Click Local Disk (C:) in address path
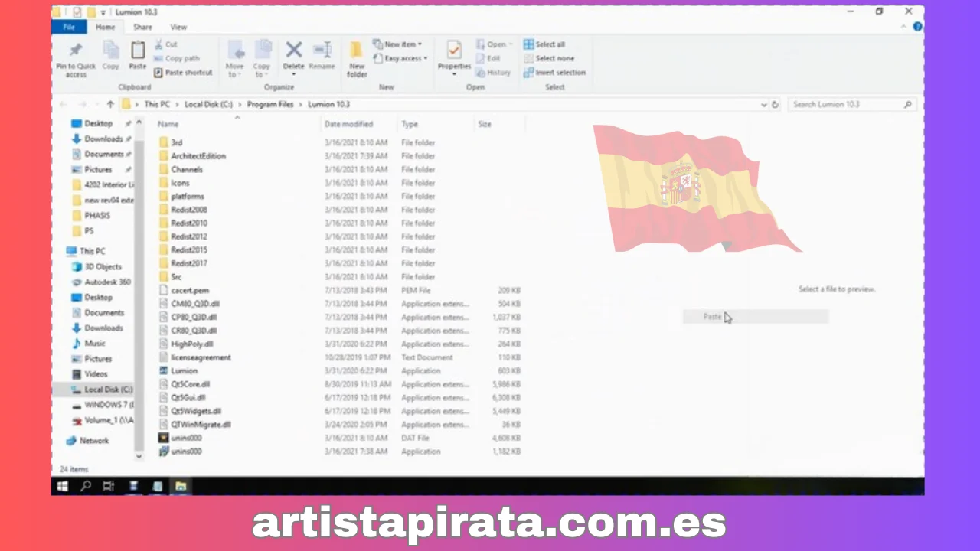Image resolution: width=980 pixels, height=551 pixels. pos(208,104)
